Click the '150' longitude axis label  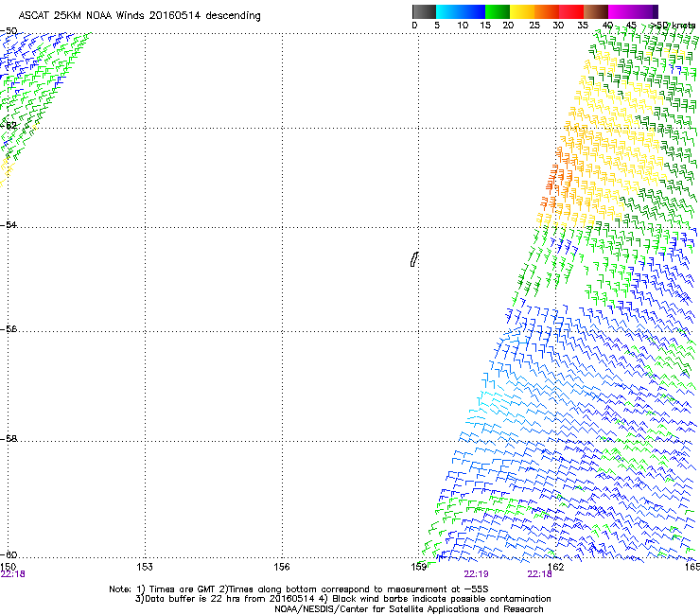(x=8, y=567)
